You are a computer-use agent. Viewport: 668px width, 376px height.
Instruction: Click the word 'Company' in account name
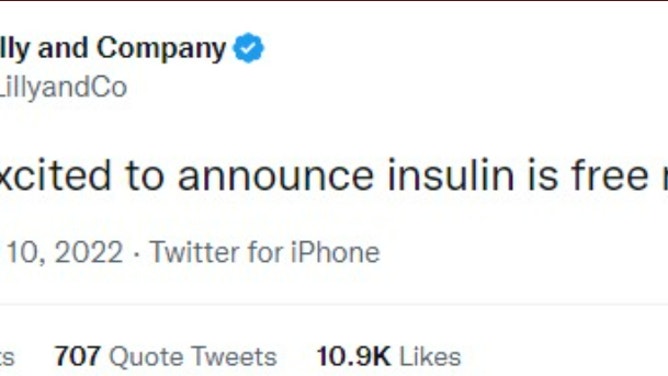coord(161,49)
